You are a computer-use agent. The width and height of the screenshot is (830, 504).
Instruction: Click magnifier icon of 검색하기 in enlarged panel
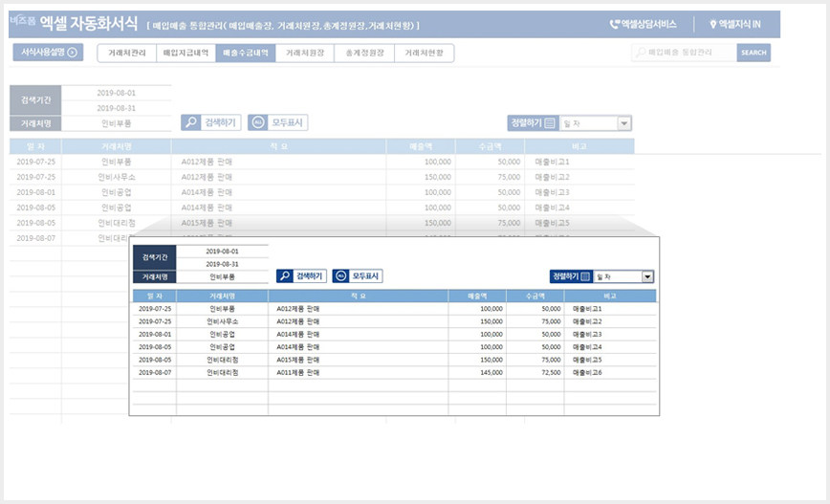285,275
